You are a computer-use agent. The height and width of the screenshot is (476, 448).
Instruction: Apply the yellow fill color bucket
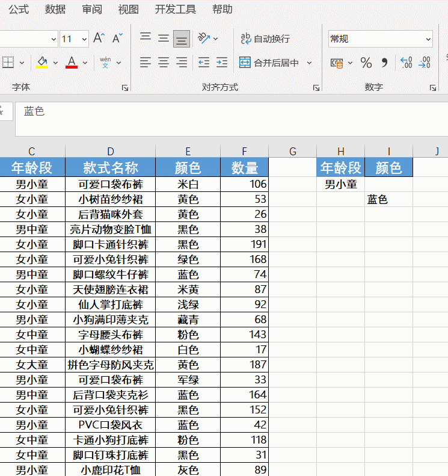tap(42, 63)
